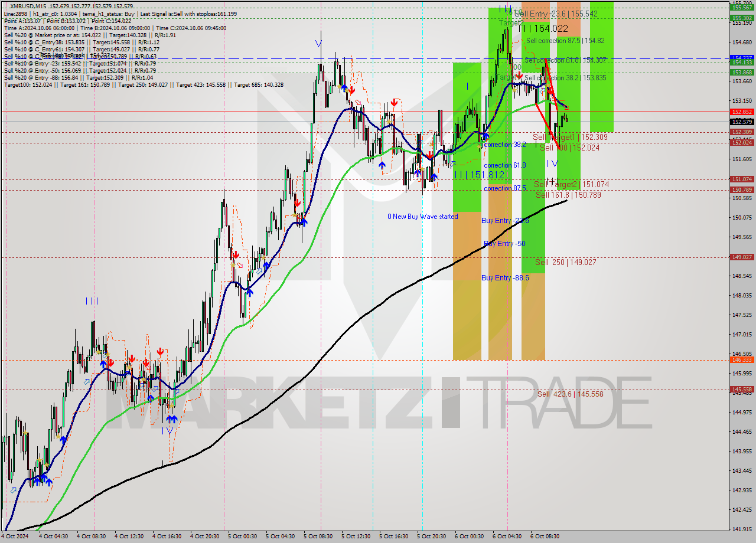The image size is (756, 543).
Task: Click the blue 'correction 38.2' label
Action: 505,144
